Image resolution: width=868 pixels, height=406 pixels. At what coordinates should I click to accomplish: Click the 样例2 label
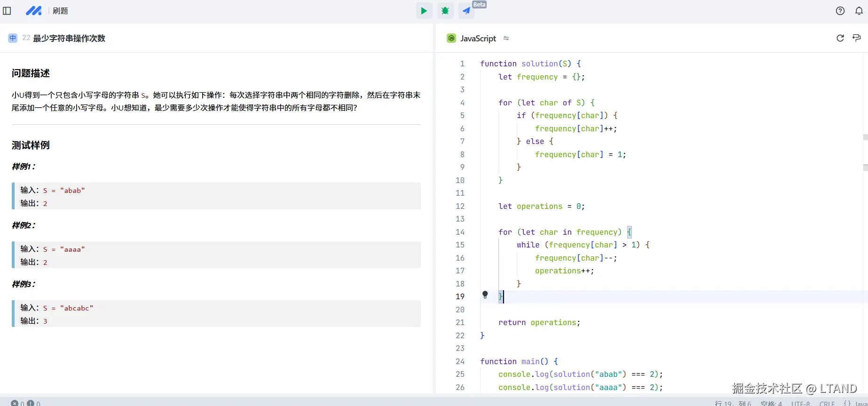click(24, 225)
